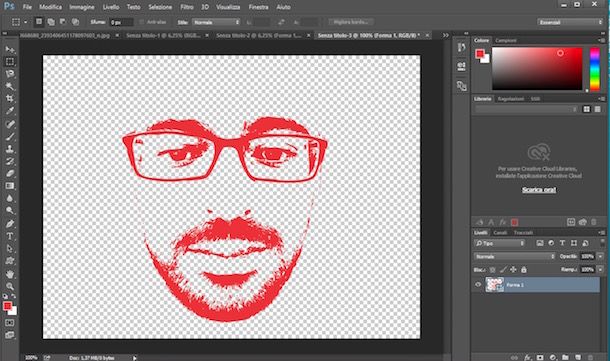Add layer style fx icon at panel bottom
610x361 pixels.
point(528,357)
